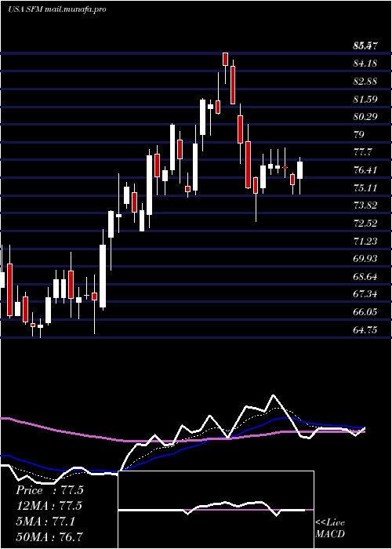
Task: Click the 'Price : 77.5' readout
Action: 49,490
